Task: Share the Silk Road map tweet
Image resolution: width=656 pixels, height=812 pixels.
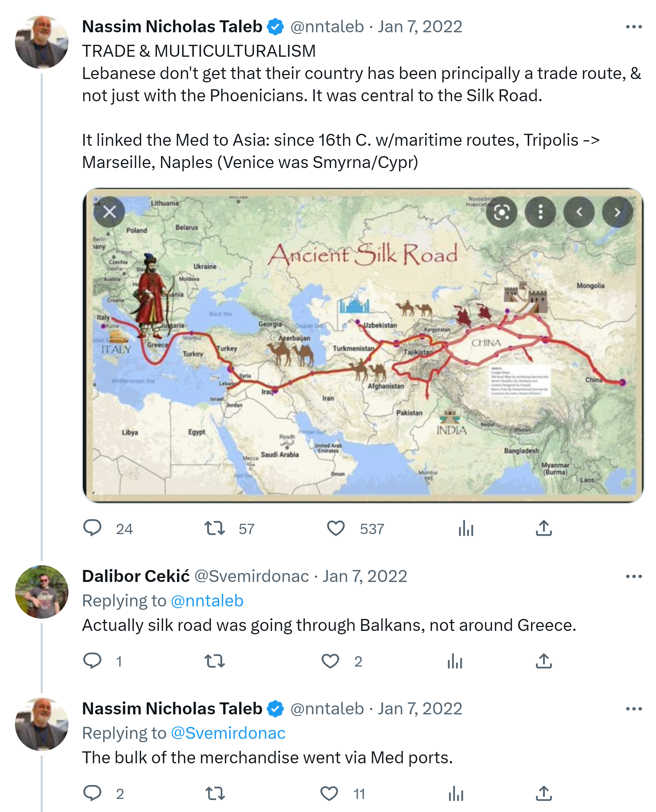Action: coord(544,529)
